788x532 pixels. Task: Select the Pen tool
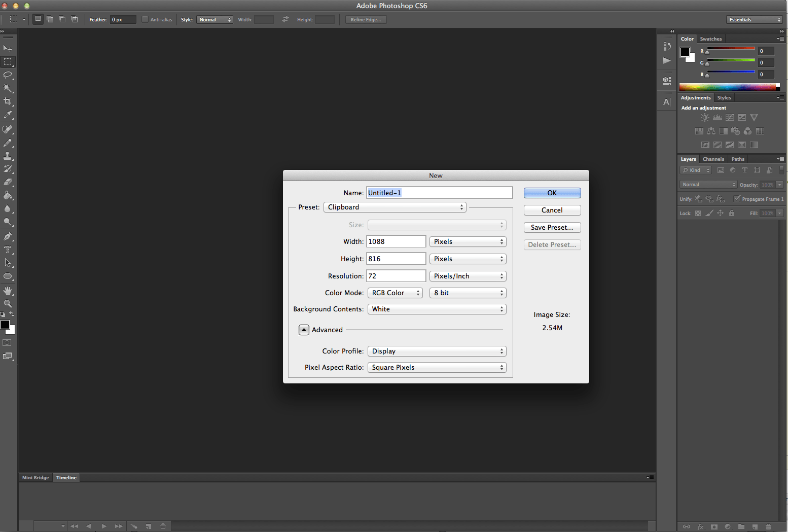[8, 236]
